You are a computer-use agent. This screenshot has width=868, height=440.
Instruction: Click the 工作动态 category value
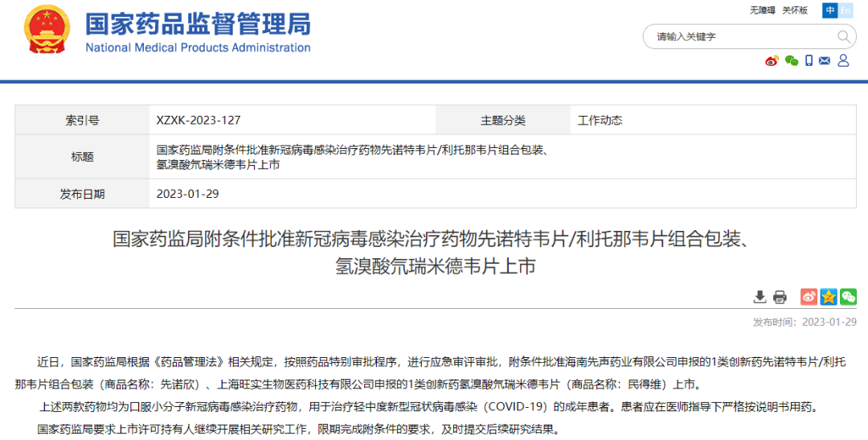coord(600,120)
